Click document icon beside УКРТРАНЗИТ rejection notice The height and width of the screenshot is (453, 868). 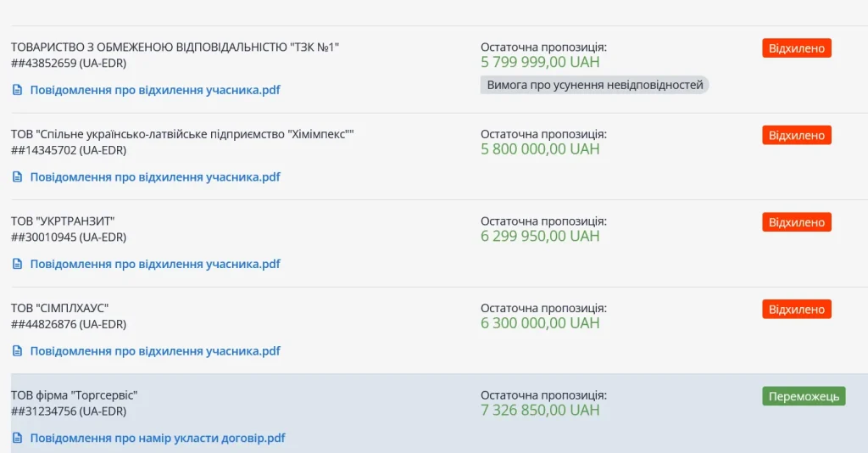coord(17,264)
